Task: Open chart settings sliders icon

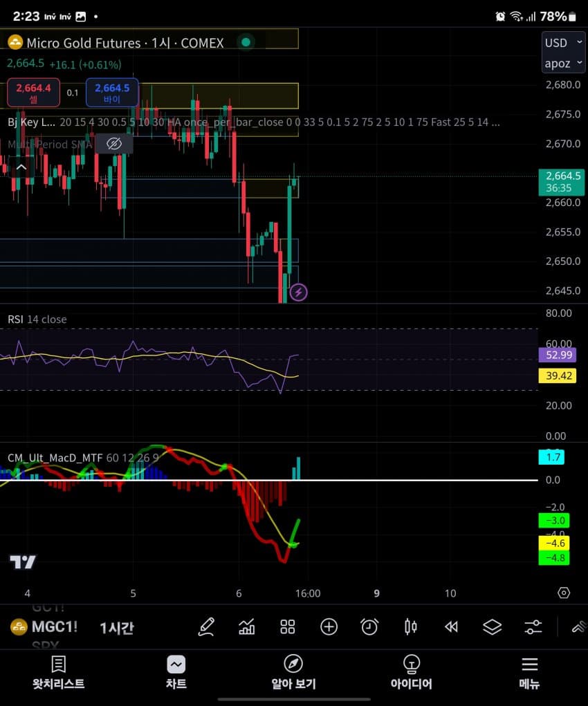Action: (x=533, y=626)
